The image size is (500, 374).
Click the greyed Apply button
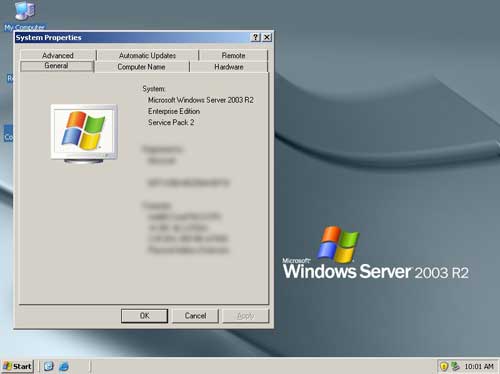pyautogui.click(x=246, y=316)
